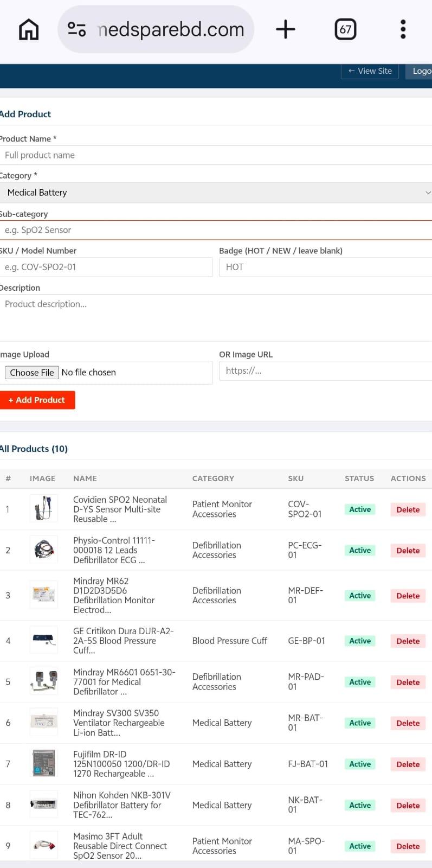This screenshot has height=868, width=432.
Task: Select the 'FJ-BAT-01' SKU cell
Action: [308, 764]
